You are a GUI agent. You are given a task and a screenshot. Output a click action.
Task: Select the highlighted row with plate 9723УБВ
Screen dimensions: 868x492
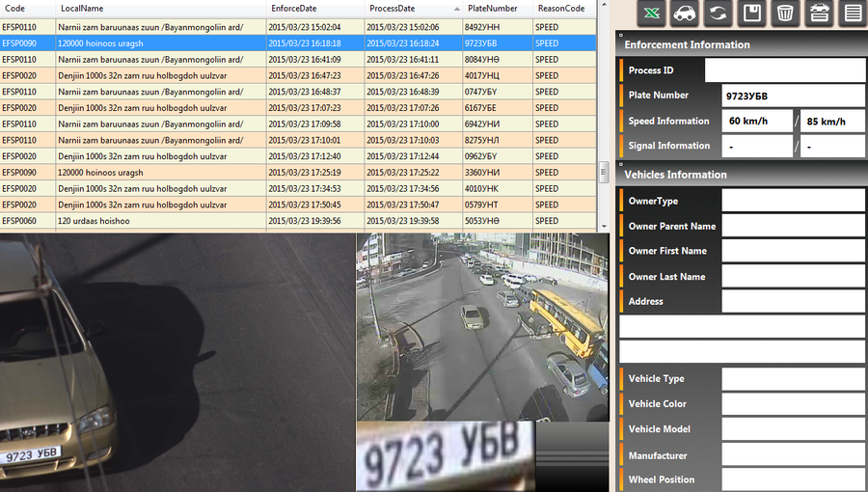[x=298, y=43]
